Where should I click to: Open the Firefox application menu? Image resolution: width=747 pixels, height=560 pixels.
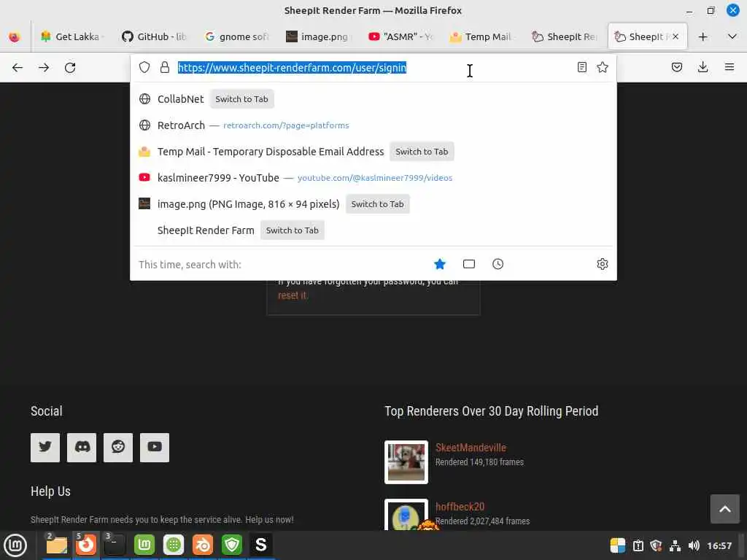point(729,67)
